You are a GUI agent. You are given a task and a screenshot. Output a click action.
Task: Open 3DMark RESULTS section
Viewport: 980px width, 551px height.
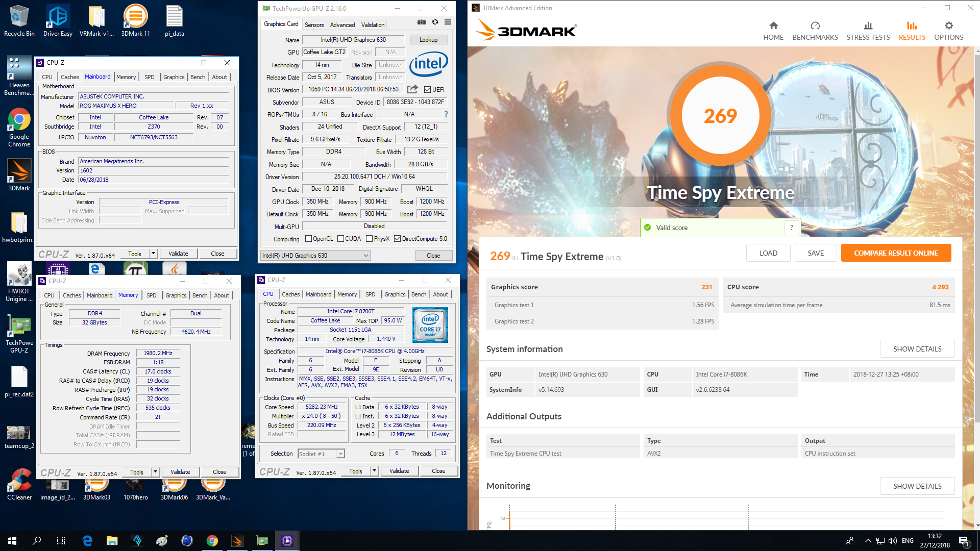click(x=912, y=31)
